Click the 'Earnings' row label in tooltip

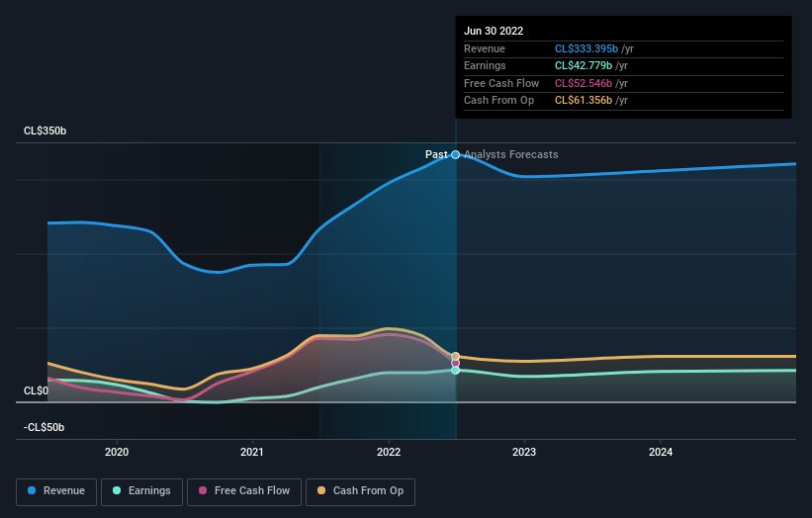pyautogui.click(x=485, y=65)
